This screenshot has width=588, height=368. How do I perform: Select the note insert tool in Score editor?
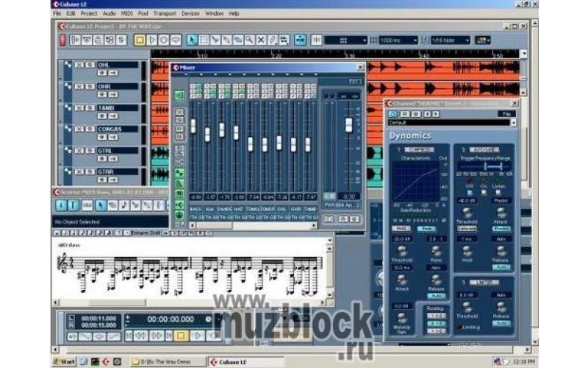[123, 205]
